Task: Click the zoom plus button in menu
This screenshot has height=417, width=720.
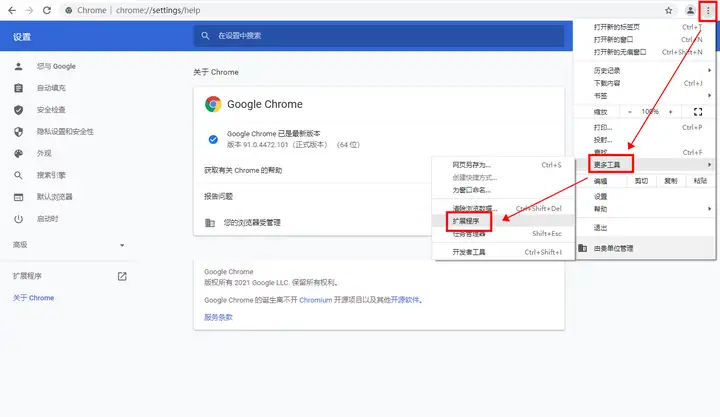Action: point(670,112)
